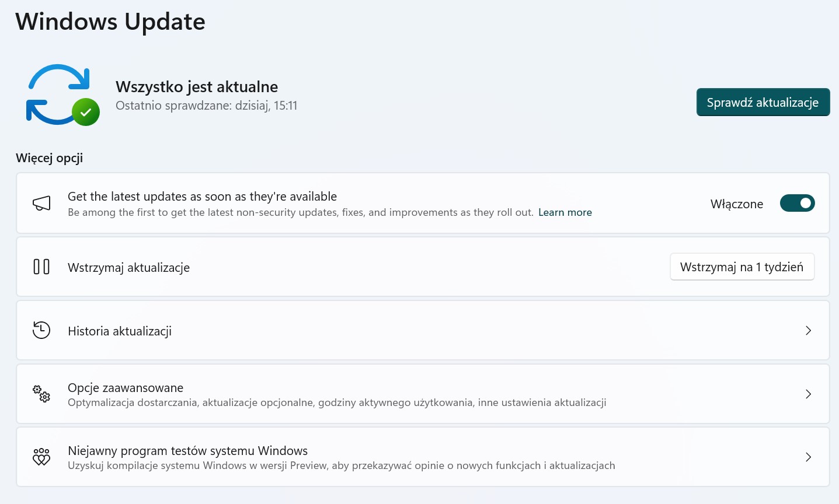The width and height of the screenshot is (839, 504).
Task: Click the Sprawdź aktualizacje button
Action: 763,102
